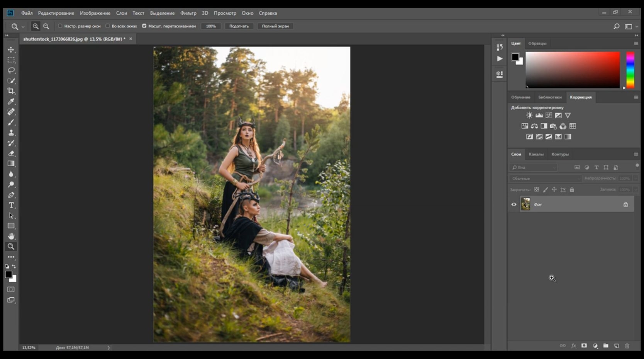Viewport: 644px width, 359px height.
Task: Open fill 'Заливка' dropdown
Action: 635,190
